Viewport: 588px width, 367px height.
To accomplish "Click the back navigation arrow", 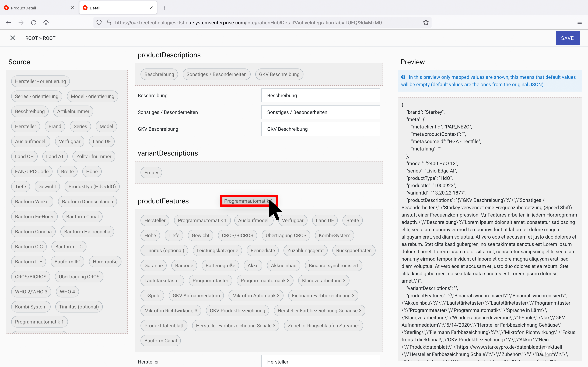I will point(8,22).
